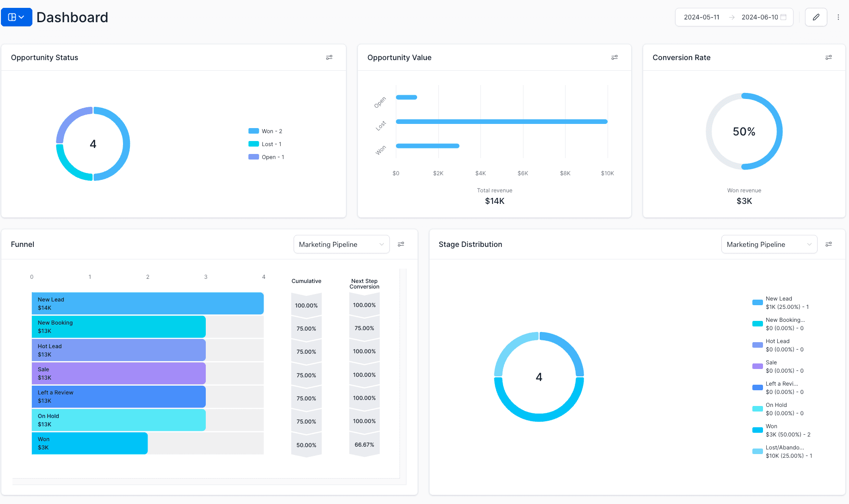Open Funnel widget settings
This screenshot has height=504, width=849.
point(401,244)
